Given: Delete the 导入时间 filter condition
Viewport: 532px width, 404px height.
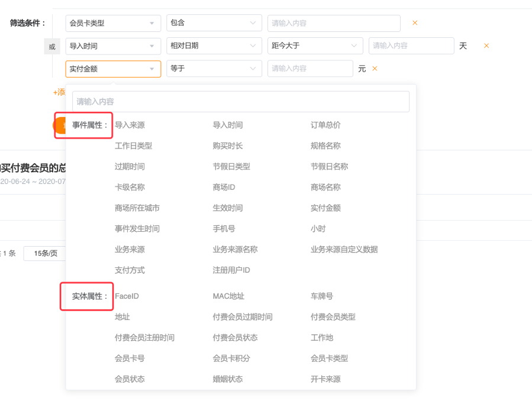Looking at the screenshot, I should (x=486, y=46).
